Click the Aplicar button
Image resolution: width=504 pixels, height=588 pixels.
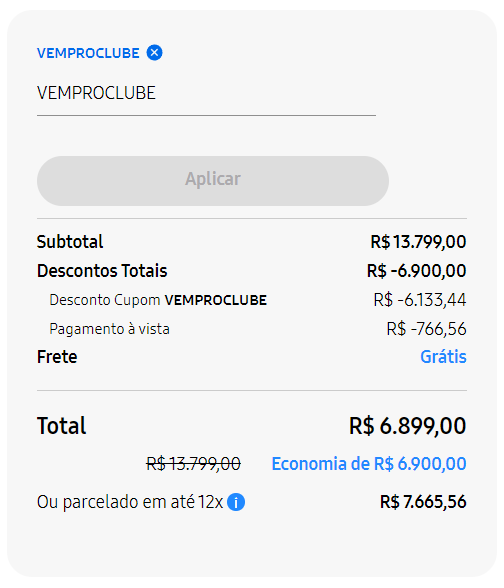213,181
